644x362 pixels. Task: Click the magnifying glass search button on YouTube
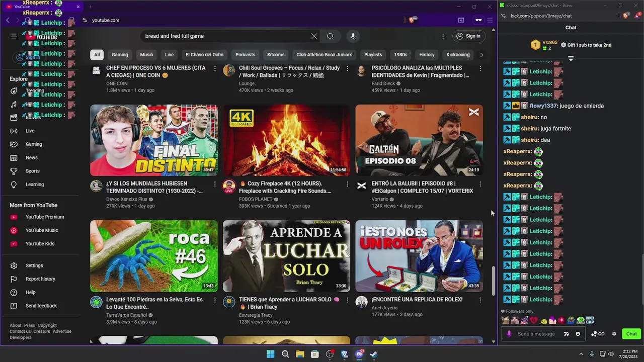click(330, 36)
